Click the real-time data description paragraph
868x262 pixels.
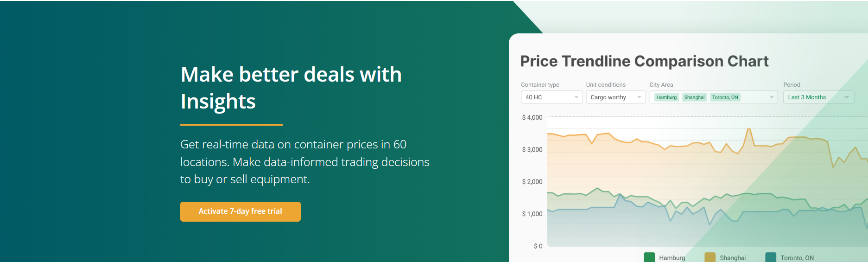[x=305, y=162]
